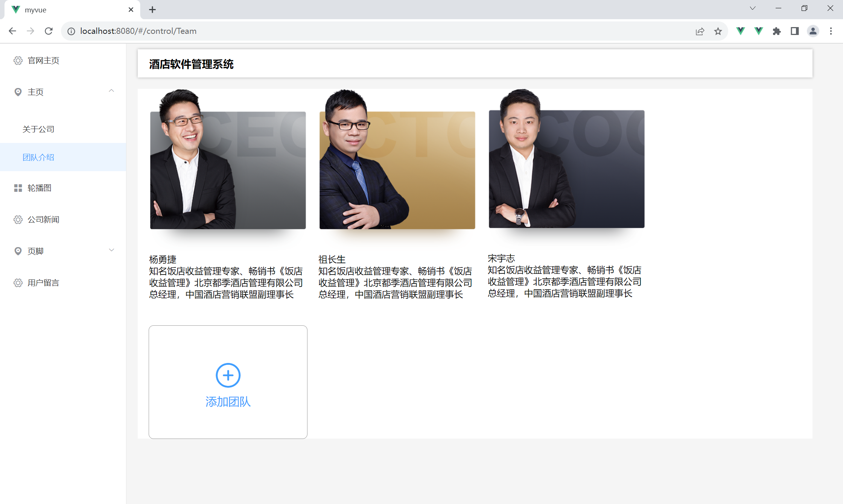The image size is (843, 504).
Task: Open the browser tab search dropdown arrow
Action: (753, 8)
